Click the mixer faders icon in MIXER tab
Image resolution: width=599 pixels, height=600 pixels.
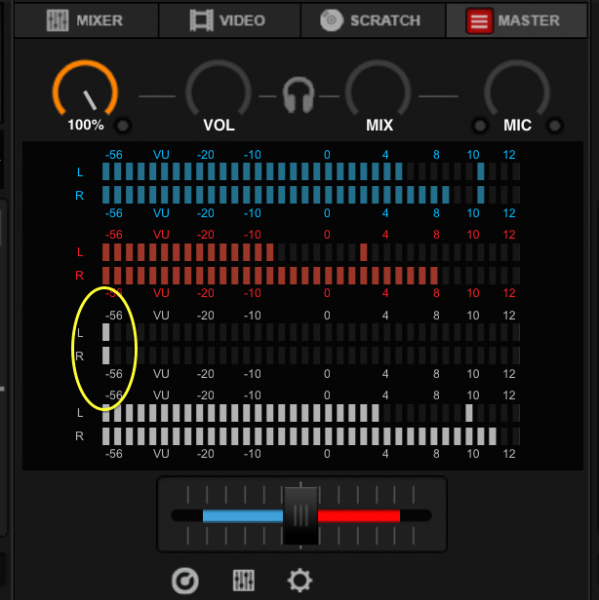tap(57, 20)
